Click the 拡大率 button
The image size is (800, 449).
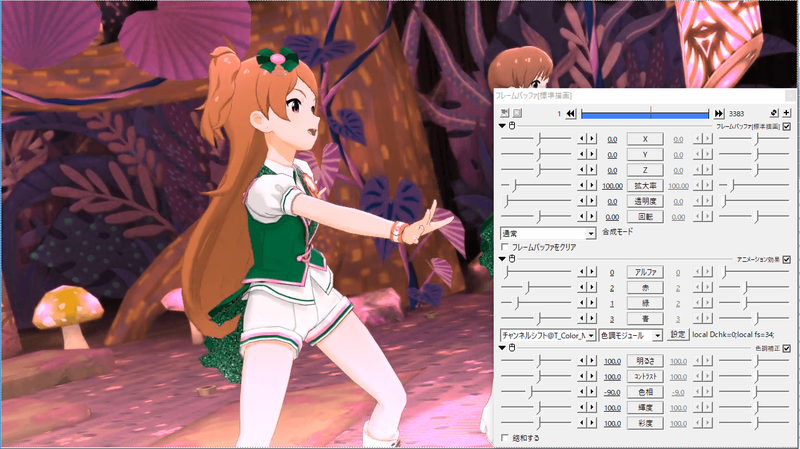click(645, 186)
